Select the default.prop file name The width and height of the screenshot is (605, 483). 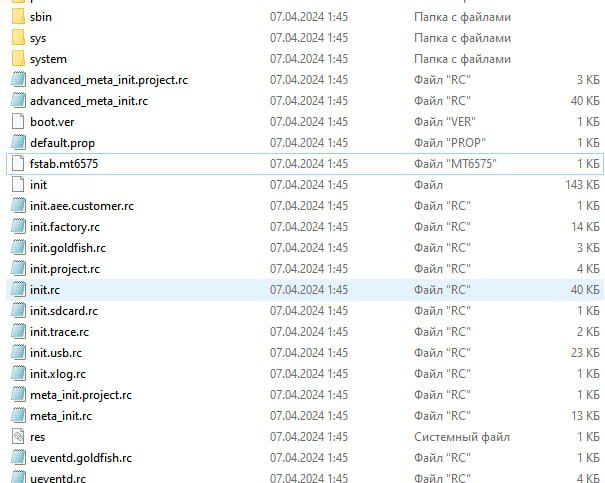[x=62, y=143]
